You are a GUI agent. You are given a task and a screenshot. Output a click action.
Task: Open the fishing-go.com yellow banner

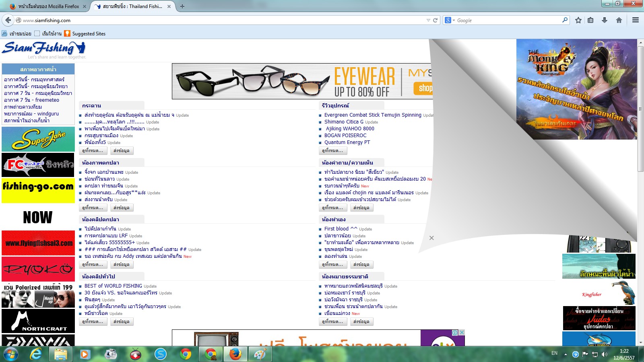coord(38,190)
